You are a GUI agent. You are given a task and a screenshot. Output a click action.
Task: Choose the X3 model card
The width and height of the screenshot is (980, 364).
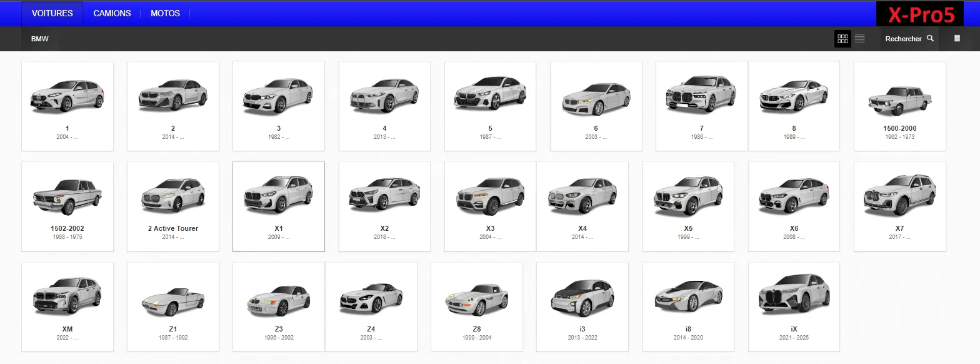coord(490,206)
